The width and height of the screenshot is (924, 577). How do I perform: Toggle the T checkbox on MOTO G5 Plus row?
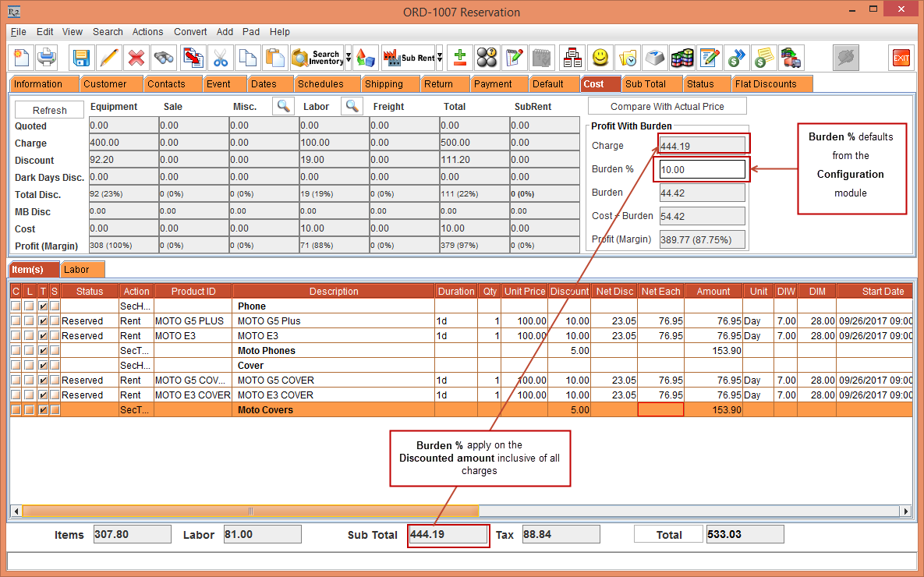pyautogui.click(x=43, y=321)
